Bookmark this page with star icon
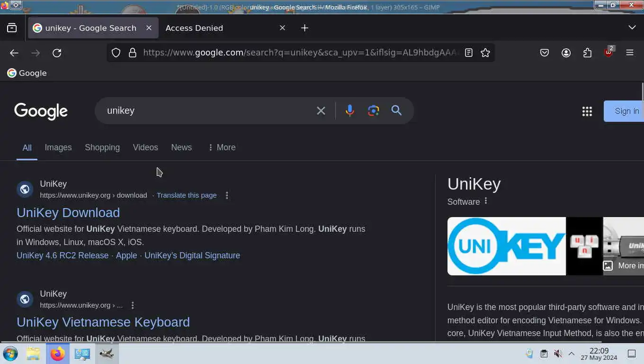 point(485,53)
